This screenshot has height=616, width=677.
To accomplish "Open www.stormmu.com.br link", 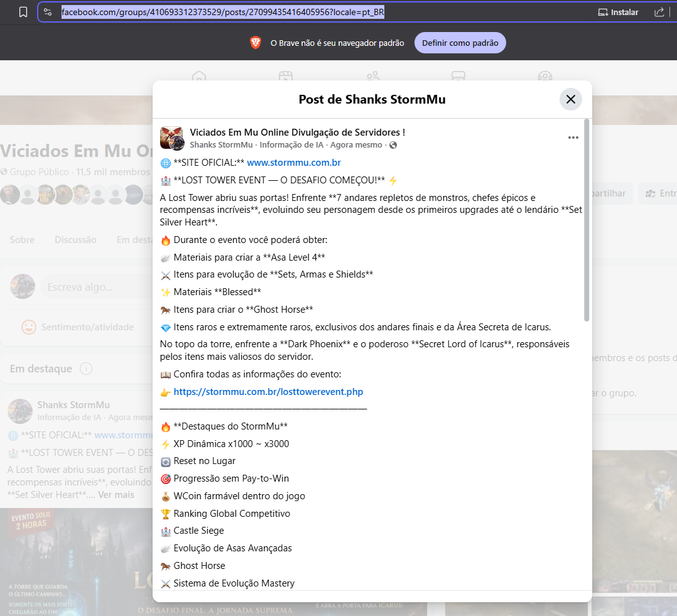I will 294,162.
